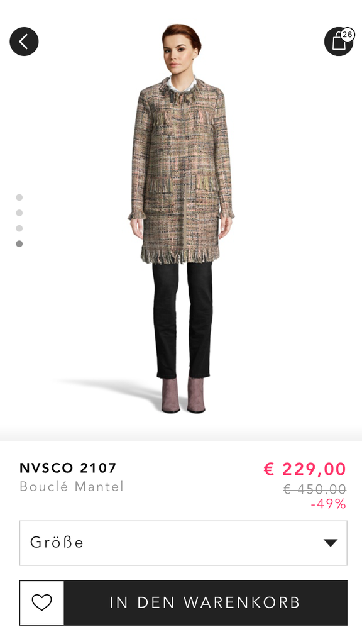Image resolution: width=362 pixels, height=644 pixels.
Task: Click the -49% discount label
Action: coord(328,504)
